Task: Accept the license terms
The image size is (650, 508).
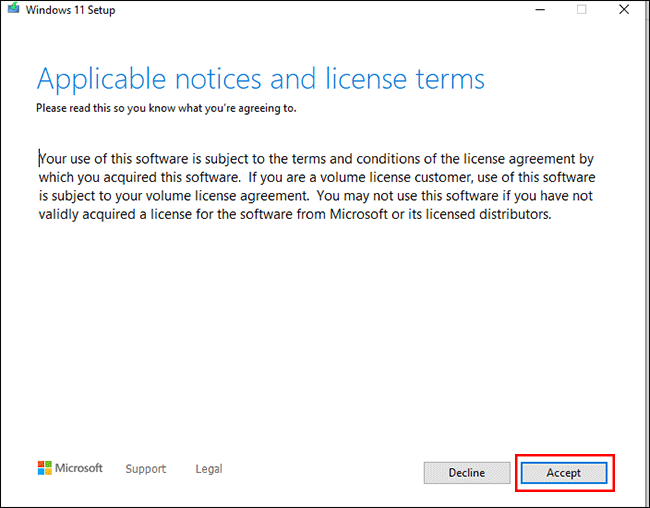Action: pyautogui.click(x=564, y=473)
